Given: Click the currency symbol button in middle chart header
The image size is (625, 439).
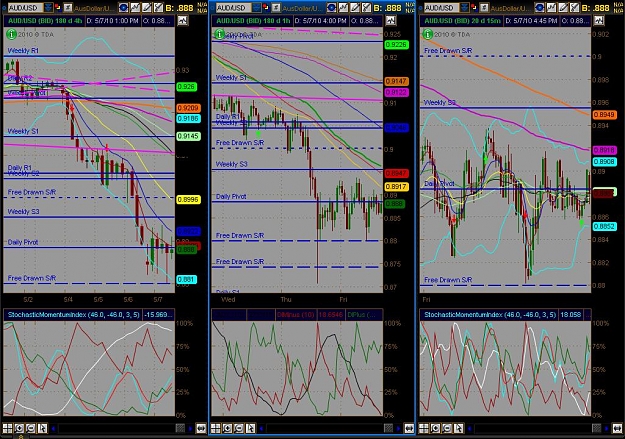Looking at the screenshot, I should [276, 8].
